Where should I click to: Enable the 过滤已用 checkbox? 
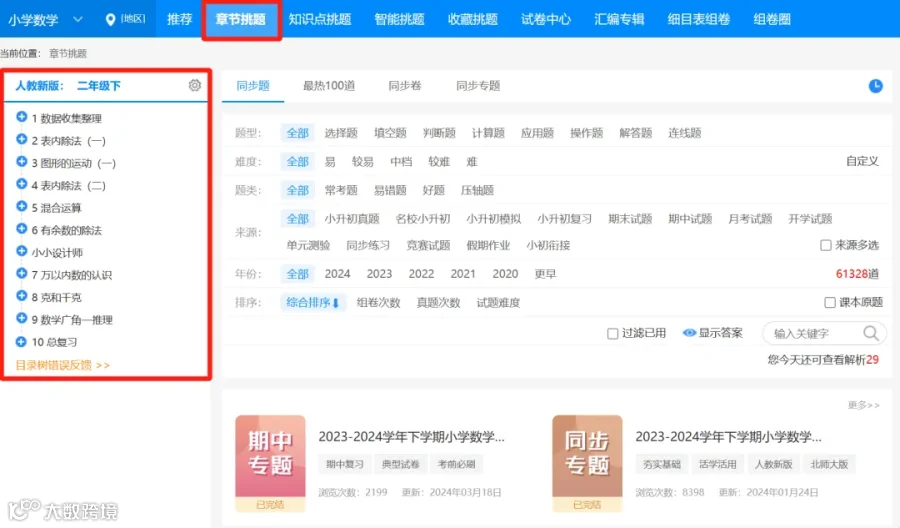(612, 333)
